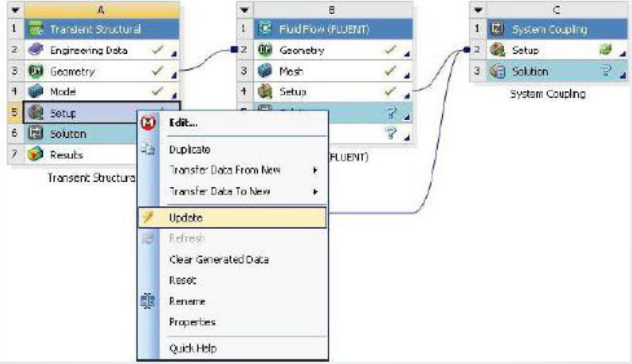This screenshot has width=632, height=364.
Task: Click the Solution icon in system A
Action: click(35, 133)
